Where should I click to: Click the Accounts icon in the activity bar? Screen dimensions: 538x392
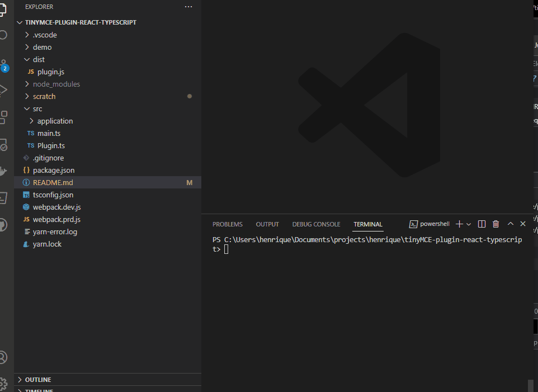pyautogui.click(x=4, y=357)
